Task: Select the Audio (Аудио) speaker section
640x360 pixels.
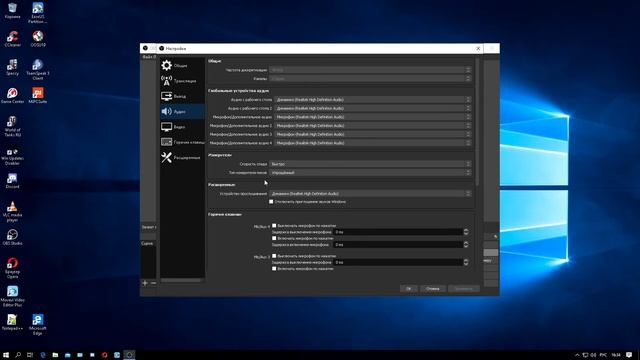Action: tap(182, 111)
